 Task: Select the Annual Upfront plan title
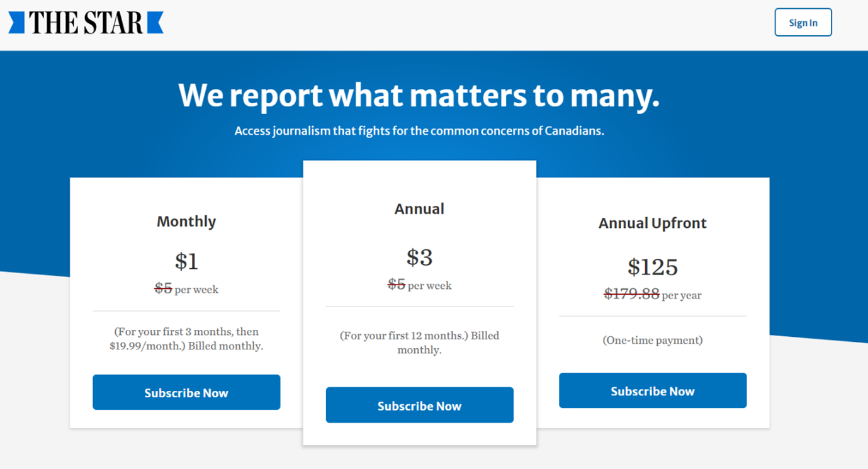coord(652,223)
